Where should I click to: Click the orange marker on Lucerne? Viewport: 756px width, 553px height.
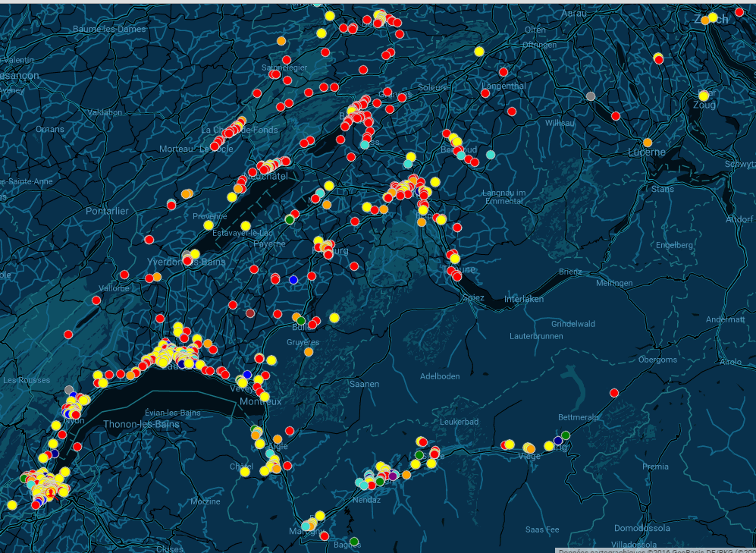click(x=648, y=143)
